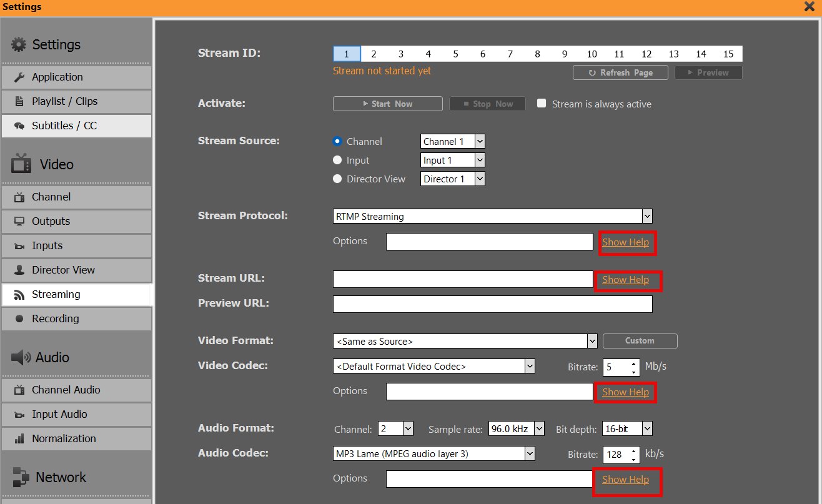Click Show Help next to Stream URL
Screen dimensions: 822x504
point(625,280)
